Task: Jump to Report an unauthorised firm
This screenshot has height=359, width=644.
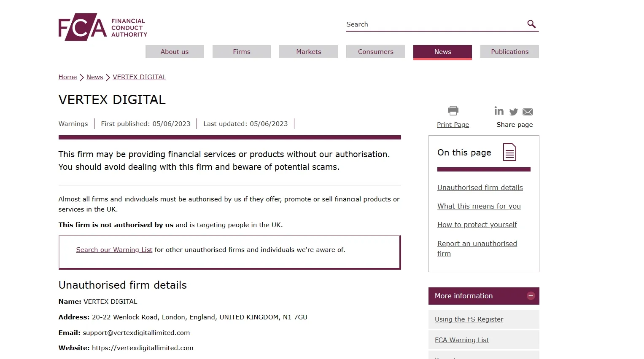Action: pos(477,249)
